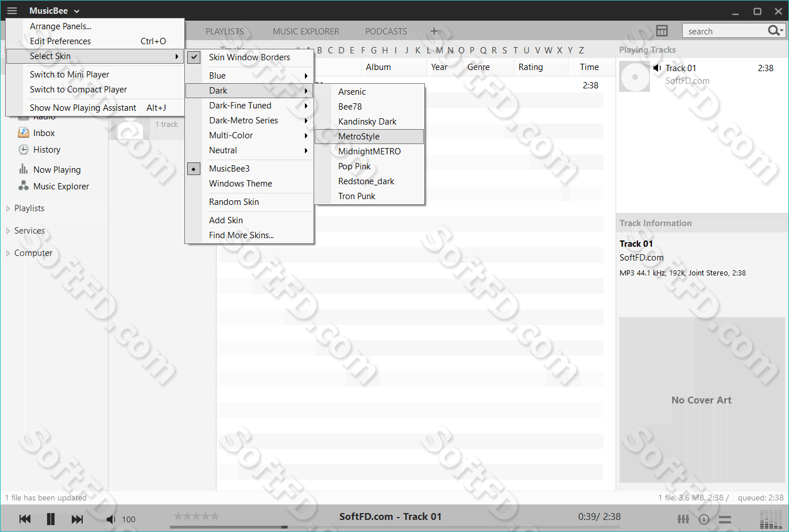Viewport: 789px width, 532px height.
Task: Expand the Computer tree node
Action: 8,253
